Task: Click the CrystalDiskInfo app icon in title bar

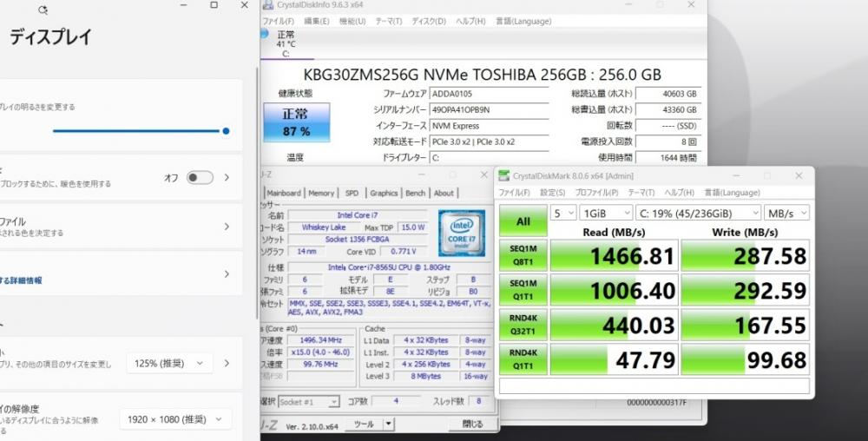Action: click(x=268, y=5)
